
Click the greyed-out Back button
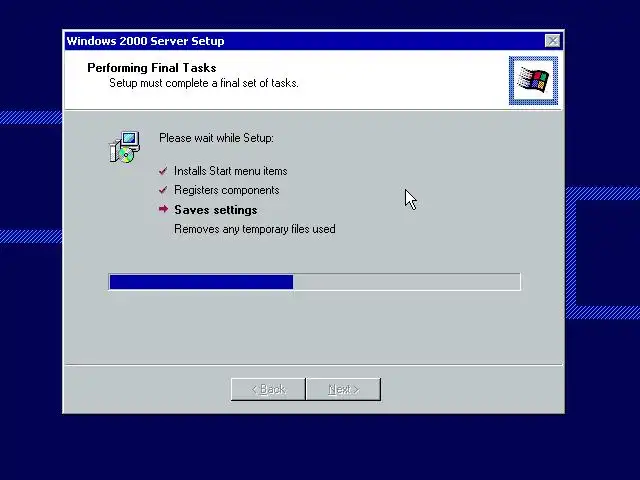(268, 389)
